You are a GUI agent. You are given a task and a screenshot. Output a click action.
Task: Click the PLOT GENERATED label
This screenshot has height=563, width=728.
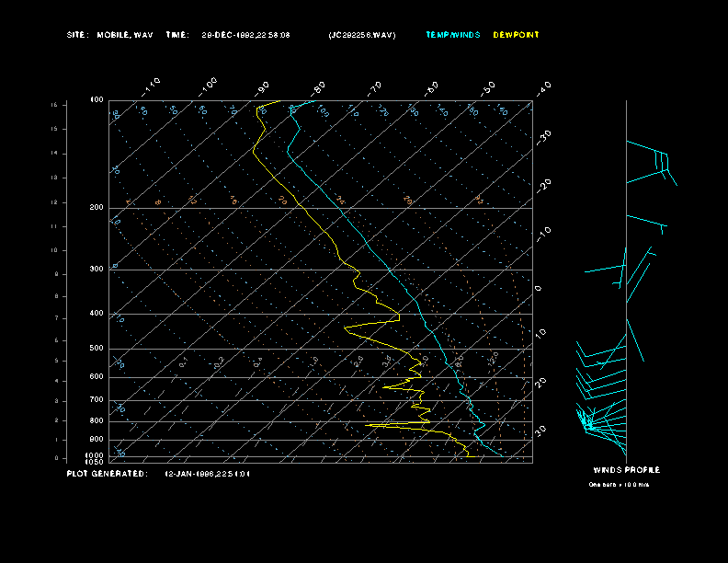coord(108,474)
